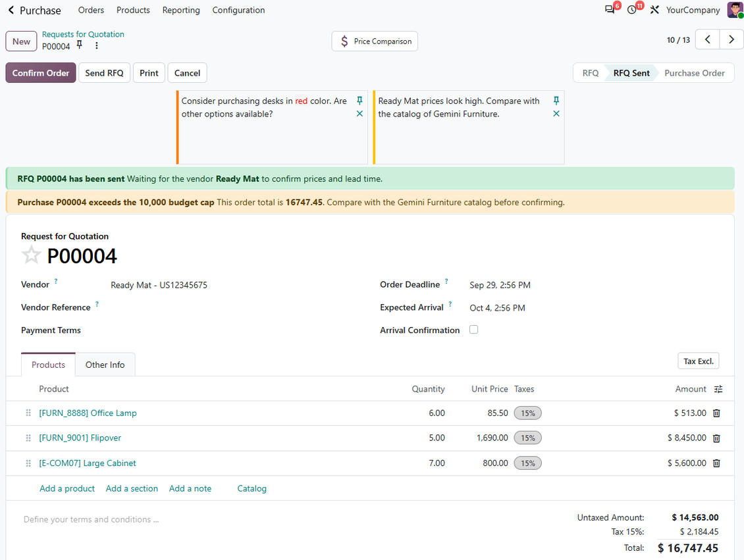Click the Confirm Order button

tap(41, 72)
